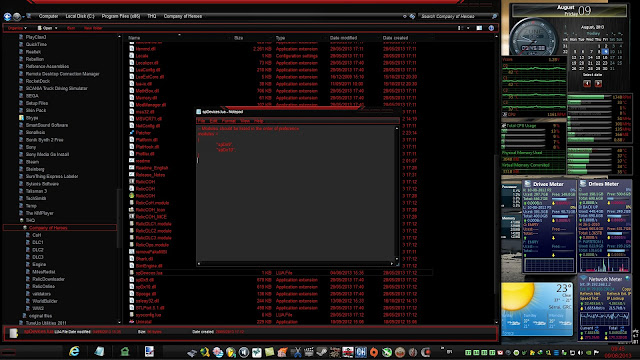Click the Patcher shortcut file icon
This screenshot has width=640, height=360.
[131, 133]
